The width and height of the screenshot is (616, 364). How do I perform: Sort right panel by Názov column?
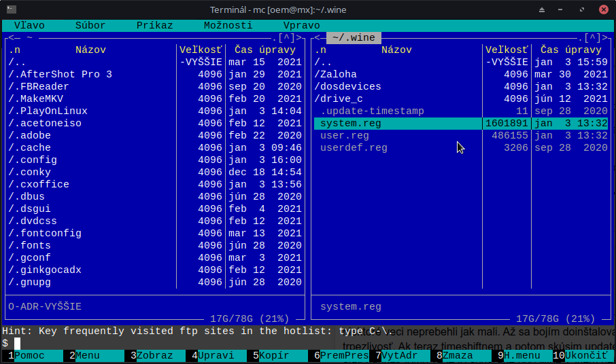(396, 50)
